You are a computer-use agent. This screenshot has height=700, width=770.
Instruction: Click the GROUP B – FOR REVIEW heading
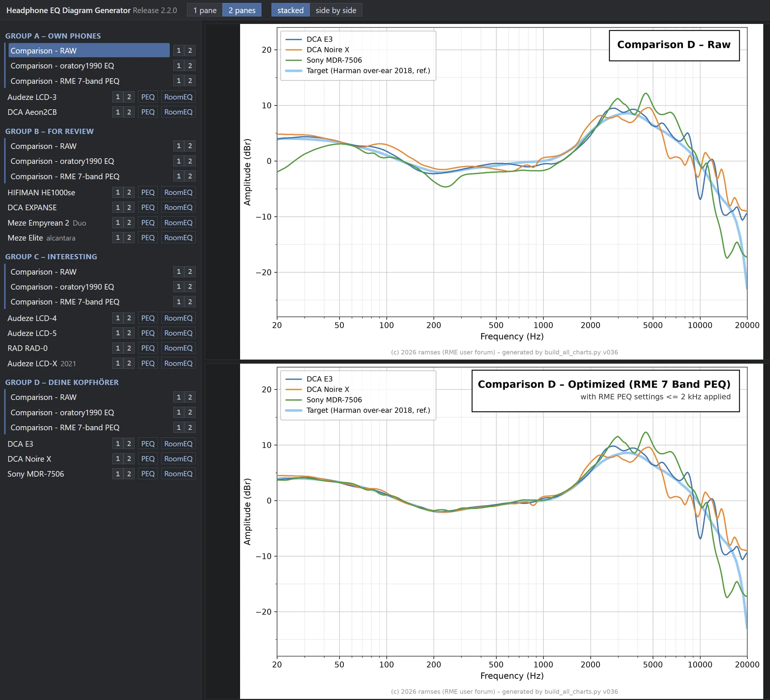click(x=49, y=131)
